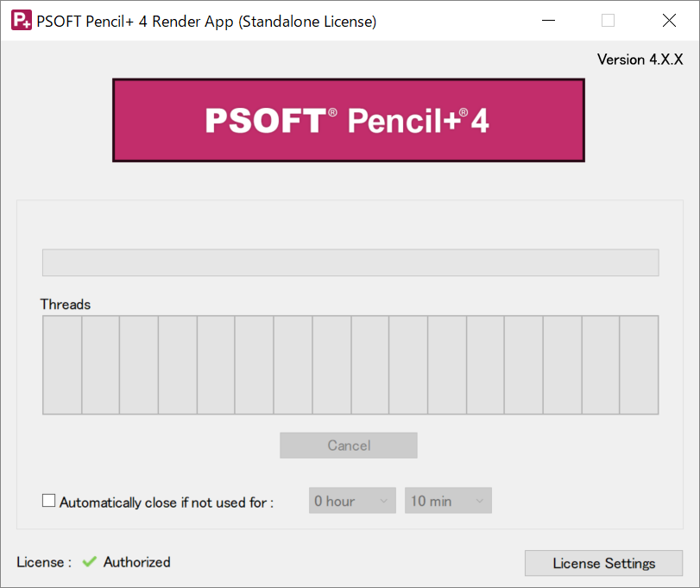The image size is (700, 588).
Task: Check the box next to the auto-close option
Action: pos(49,500)
